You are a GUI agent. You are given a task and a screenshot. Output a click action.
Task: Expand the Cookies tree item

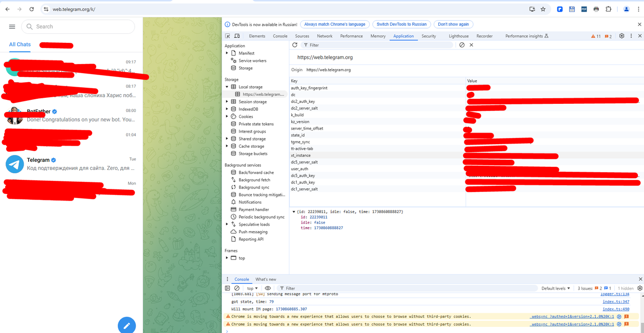pos(227,116)
